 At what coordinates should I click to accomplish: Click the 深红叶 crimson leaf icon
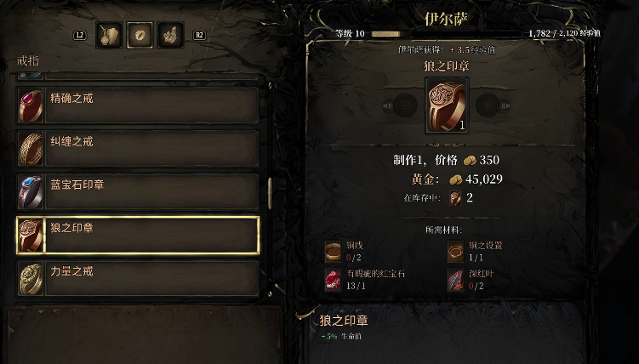(455, 279)
